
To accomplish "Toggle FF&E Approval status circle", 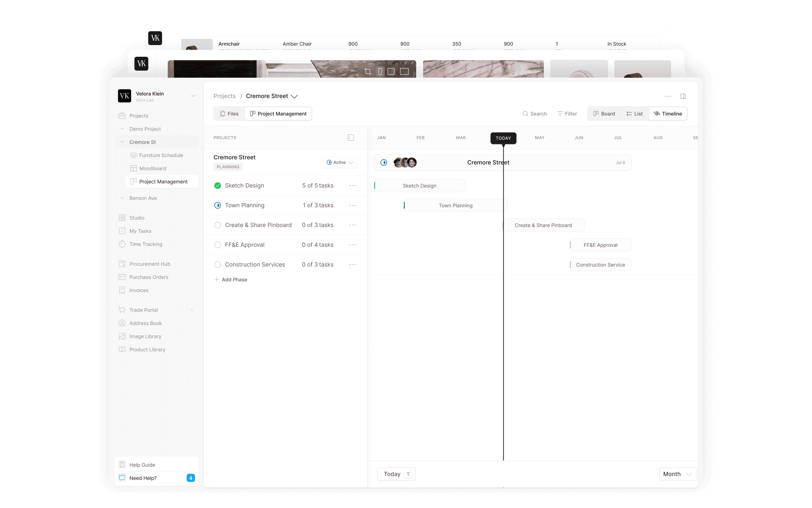I will (217, 245).
